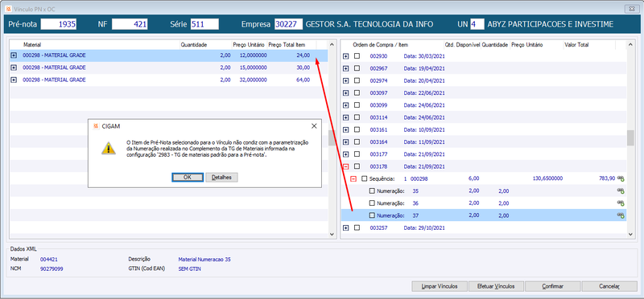Click the Série field showing 511
Viewport: 644px width, 299px height.
(204, 24)
